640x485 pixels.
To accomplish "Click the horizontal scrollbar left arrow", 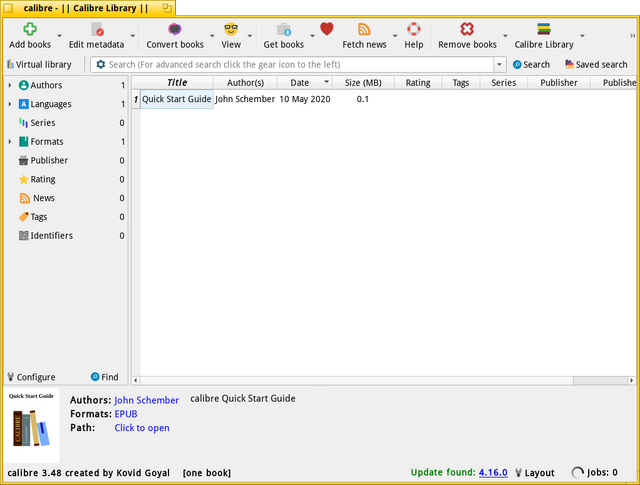I will (x=136, y=380).
